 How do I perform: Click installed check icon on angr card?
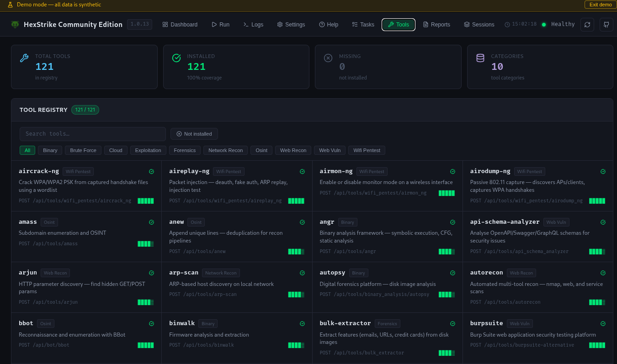point(452,222)
